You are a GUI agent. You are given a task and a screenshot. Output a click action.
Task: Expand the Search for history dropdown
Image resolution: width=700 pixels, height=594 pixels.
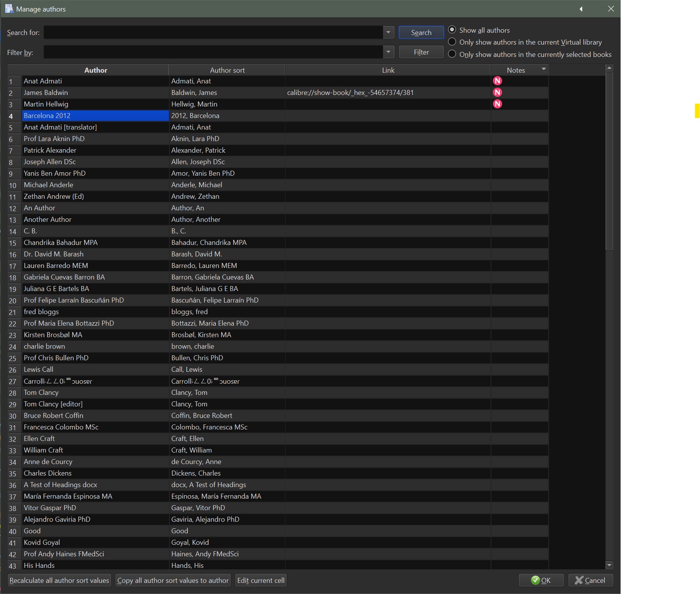click(388, 32)
